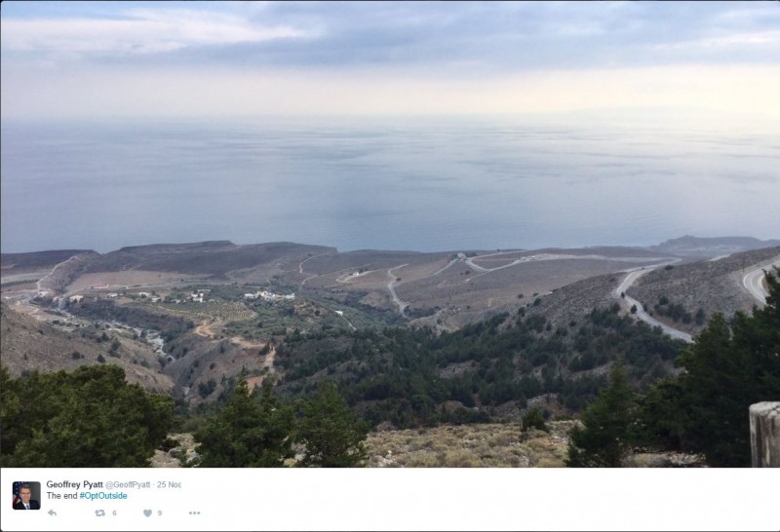The image size is (780, 532).
Task: Open the tweet's 25 Nov timestamp
Action: [169, 485]
